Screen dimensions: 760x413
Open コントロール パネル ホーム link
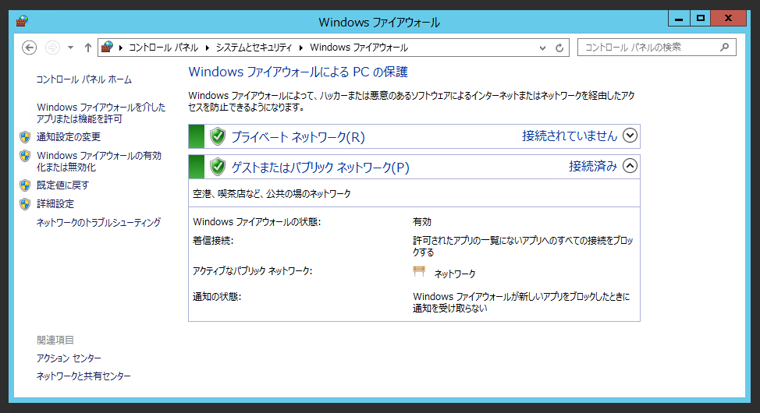click(84, 79)
